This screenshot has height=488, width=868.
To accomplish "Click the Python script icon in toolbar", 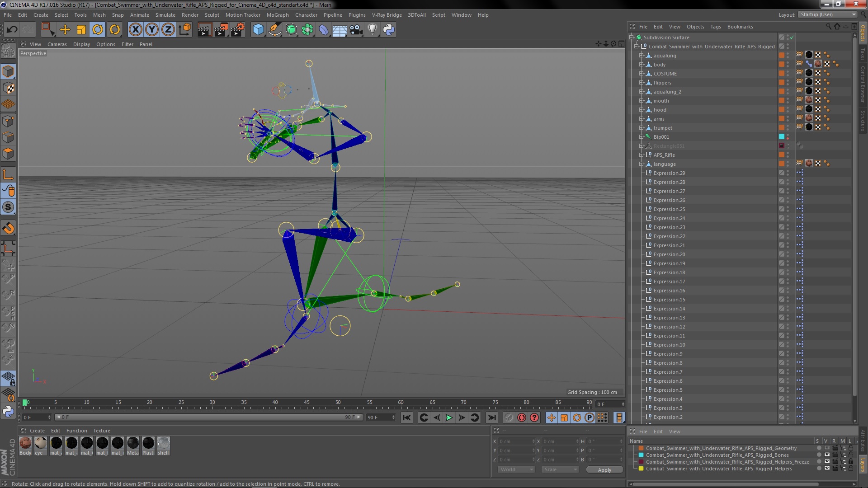I will 389,30.
